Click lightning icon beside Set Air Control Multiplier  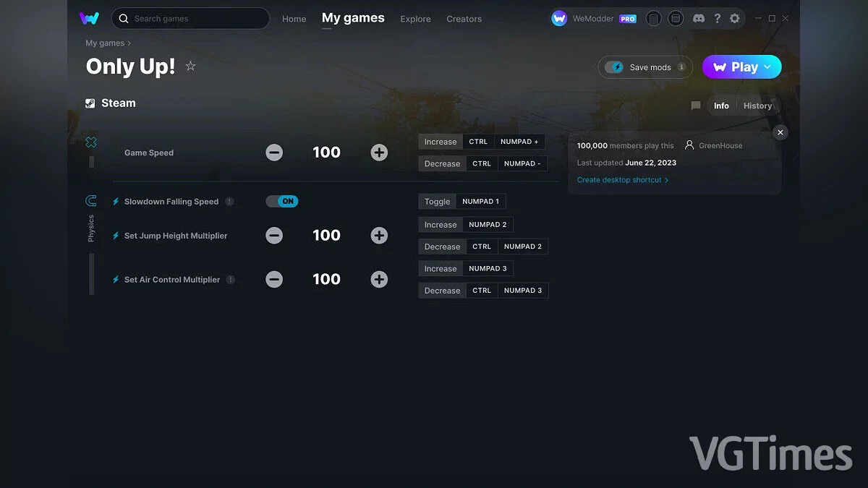tap(116, 280)
